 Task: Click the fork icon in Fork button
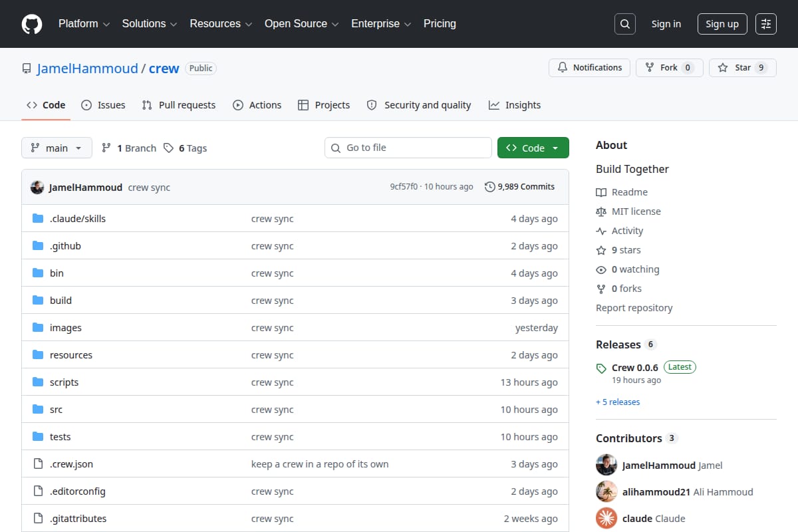click(x=650, y=68)
